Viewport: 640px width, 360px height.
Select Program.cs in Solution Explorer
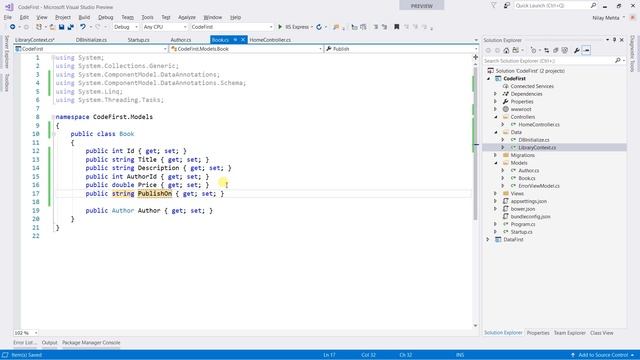523,224
